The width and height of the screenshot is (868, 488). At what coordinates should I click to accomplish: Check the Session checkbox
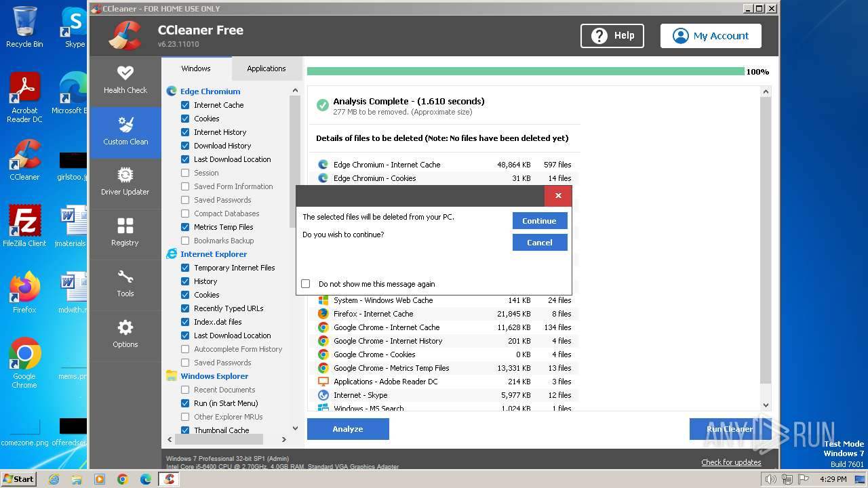tap(185, 173)
